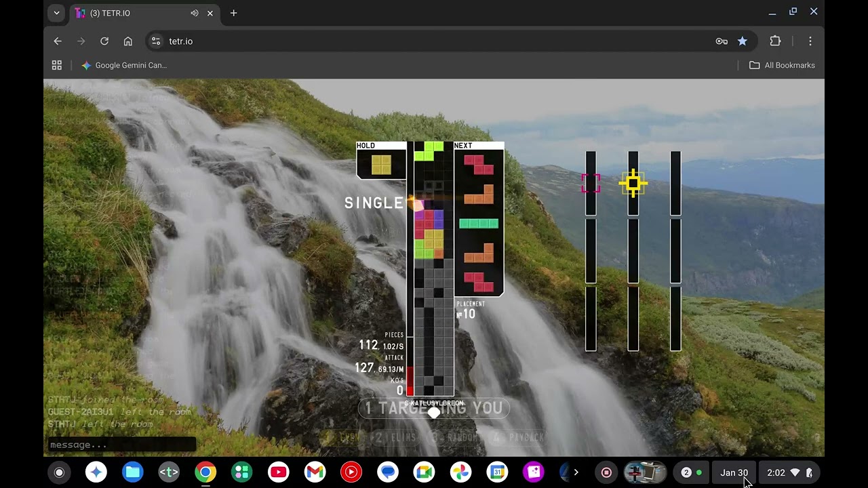Reload the tetr.io page
The image size is (868, 488).
point(104,41)
